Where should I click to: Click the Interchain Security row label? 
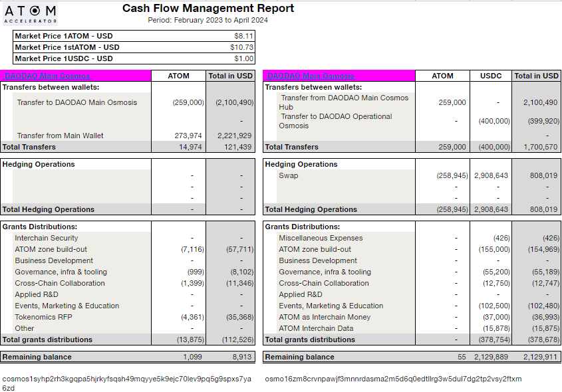point(47,238)
